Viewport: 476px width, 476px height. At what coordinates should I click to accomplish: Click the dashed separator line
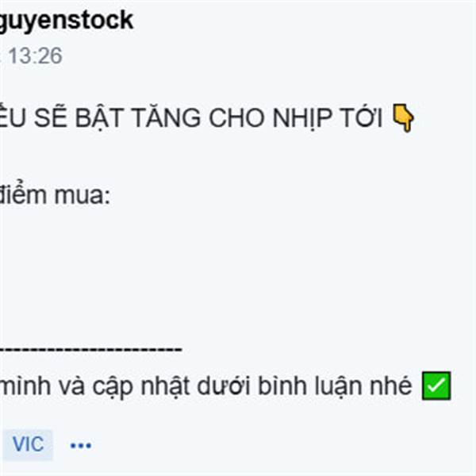[91, 349]
